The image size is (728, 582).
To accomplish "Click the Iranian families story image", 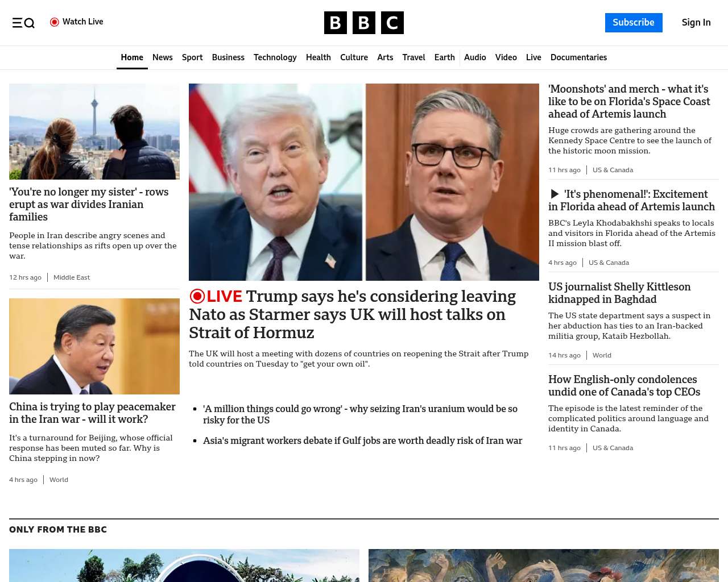I will [x=94, y=131].
